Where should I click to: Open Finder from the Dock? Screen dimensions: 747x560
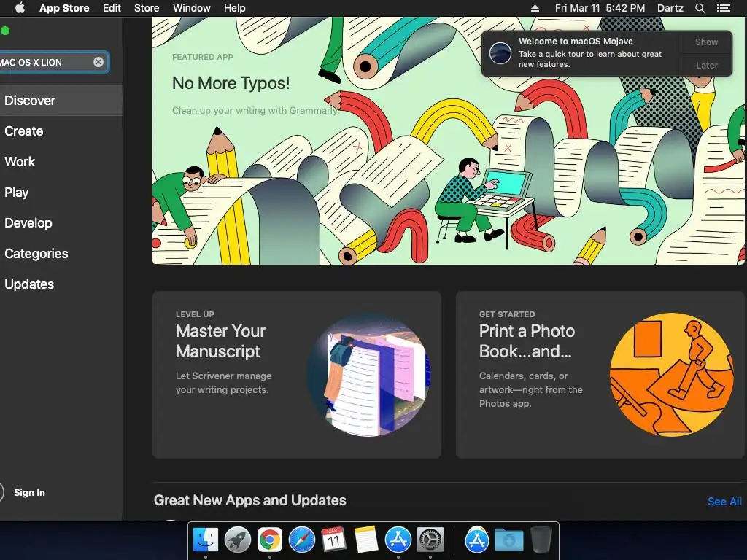pos(205,540)
